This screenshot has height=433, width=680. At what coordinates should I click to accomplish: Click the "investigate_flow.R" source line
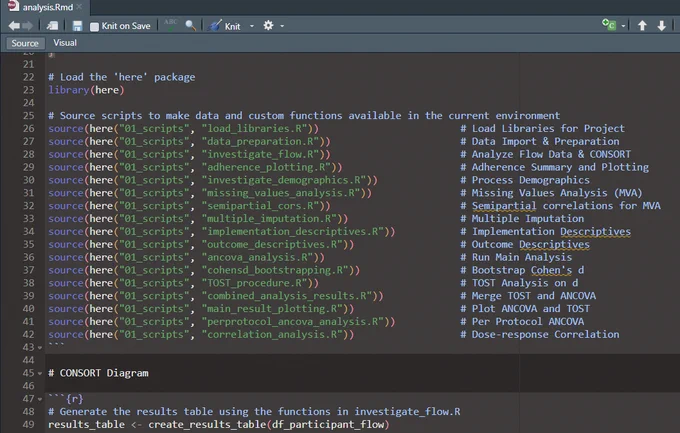coord(190,154)
